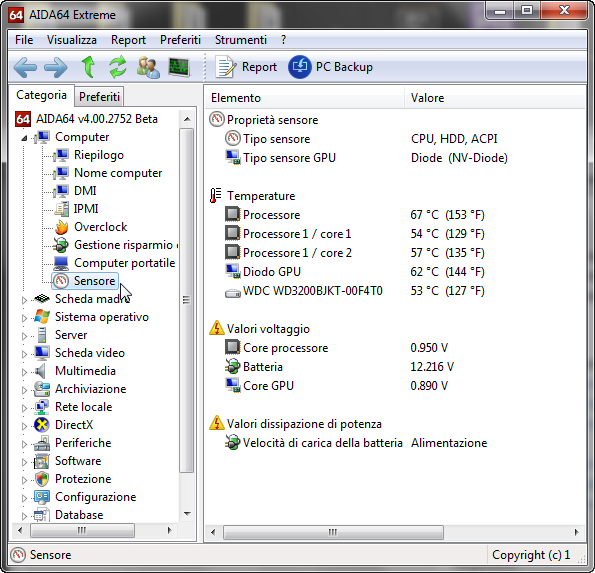Viewport: 595px width, 573px height.
Task: Select Proprietà sensore group row
Action: (264, 120)
